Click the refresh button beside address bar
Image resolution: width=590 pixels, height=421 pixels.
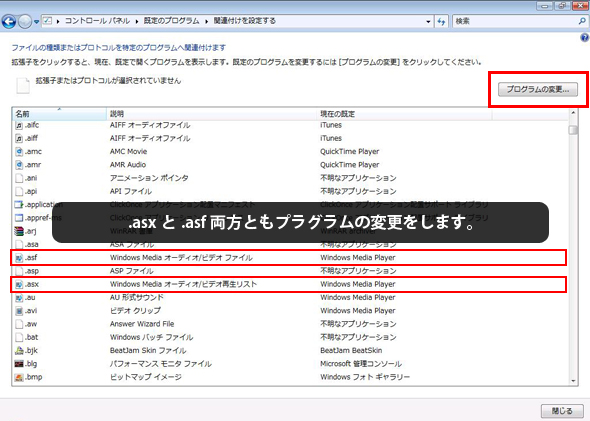(x=441, y=21)
